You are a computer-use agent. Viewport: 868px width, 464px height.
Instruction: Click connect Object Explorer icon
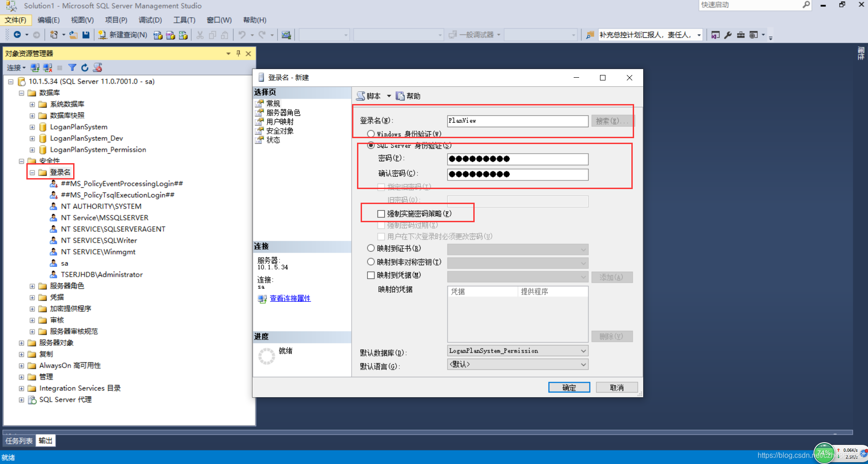pos(35,68)
